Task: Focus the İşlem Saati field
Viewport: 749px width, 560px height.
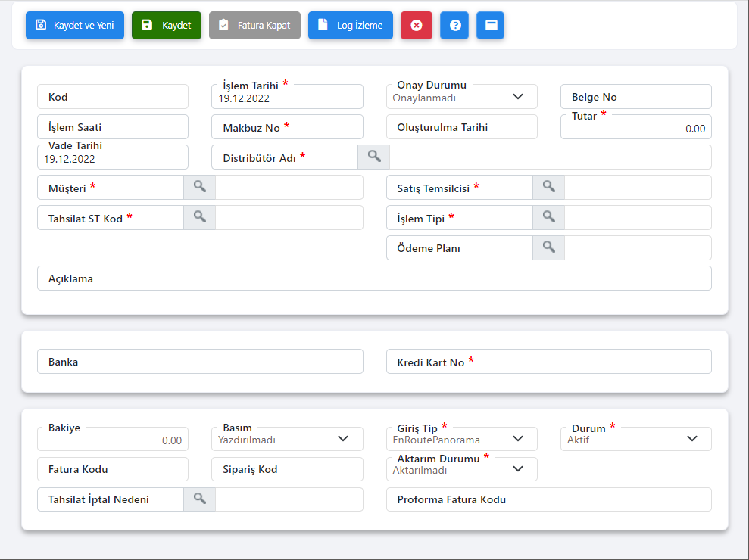Action: tap(113, 127)
